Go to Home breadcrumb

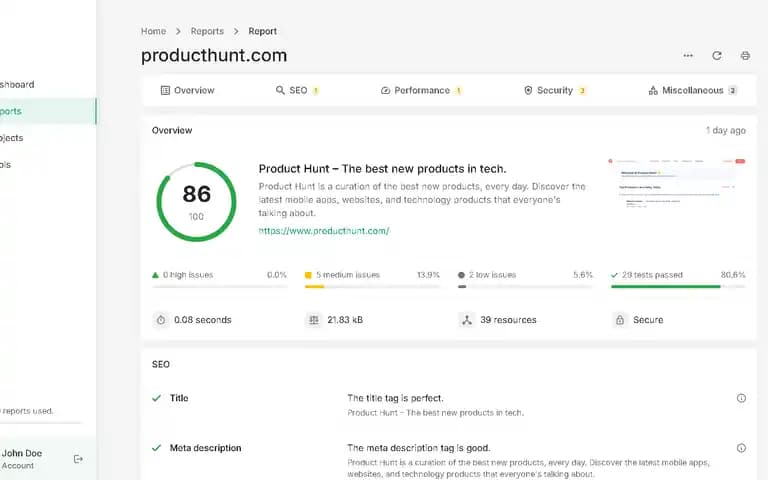tap(153, 31)
